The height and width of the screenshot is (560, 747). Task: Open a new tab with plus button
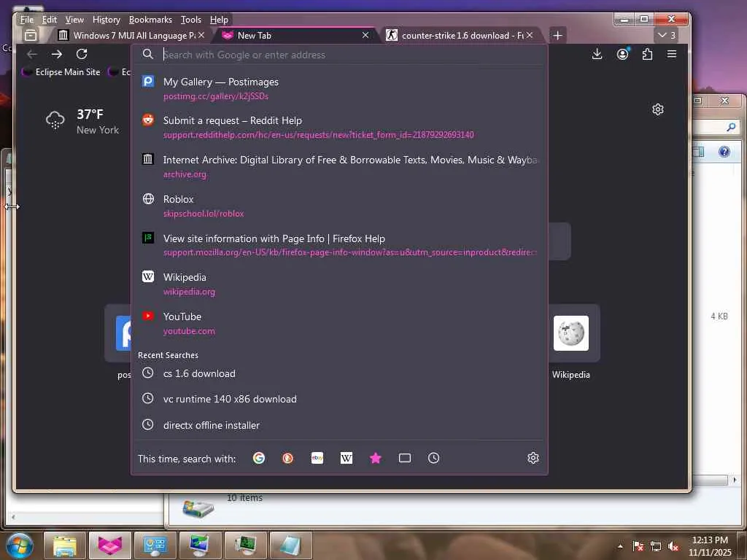(x=557, y=35)
